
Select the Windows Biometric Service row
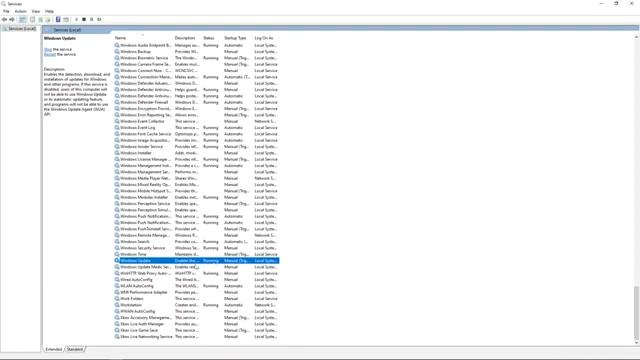click(197, 58)
